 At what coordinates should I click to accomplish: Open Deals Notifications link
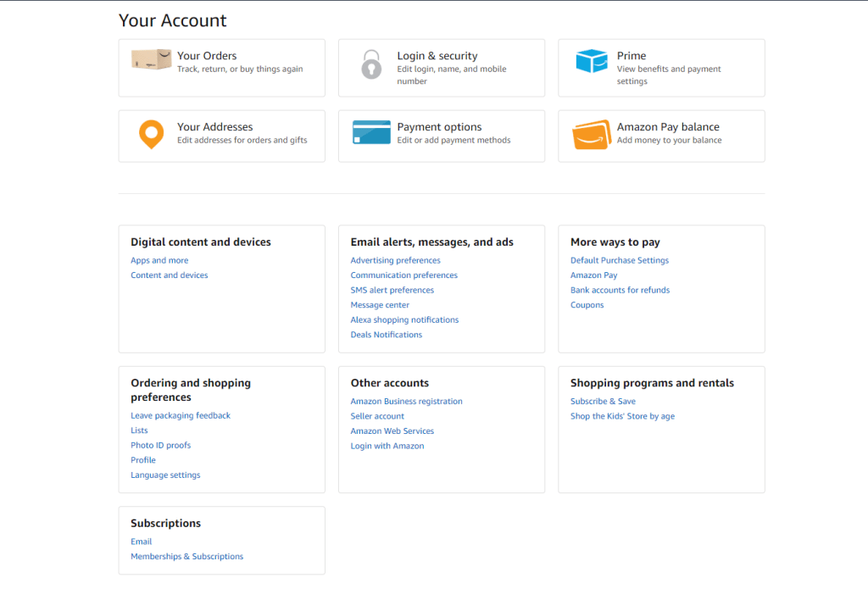pos(387,335)
